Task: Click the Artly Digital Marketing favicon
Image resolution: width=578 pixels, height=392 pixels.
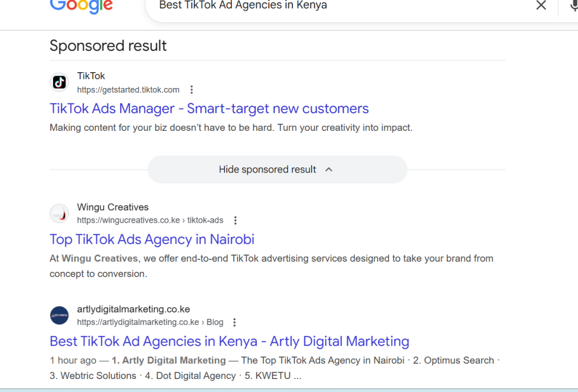Action: click(59, 315)
